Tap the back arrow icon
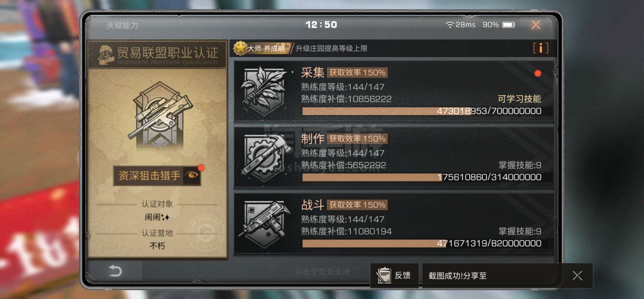 (x=115, y=271)
